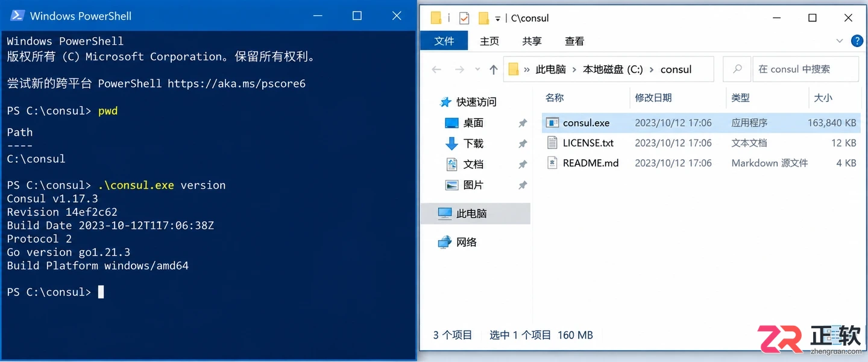Viewport: 868px width, 362px height.
Task: Go back using the Explorer back arrow
Action: (437, 69)
